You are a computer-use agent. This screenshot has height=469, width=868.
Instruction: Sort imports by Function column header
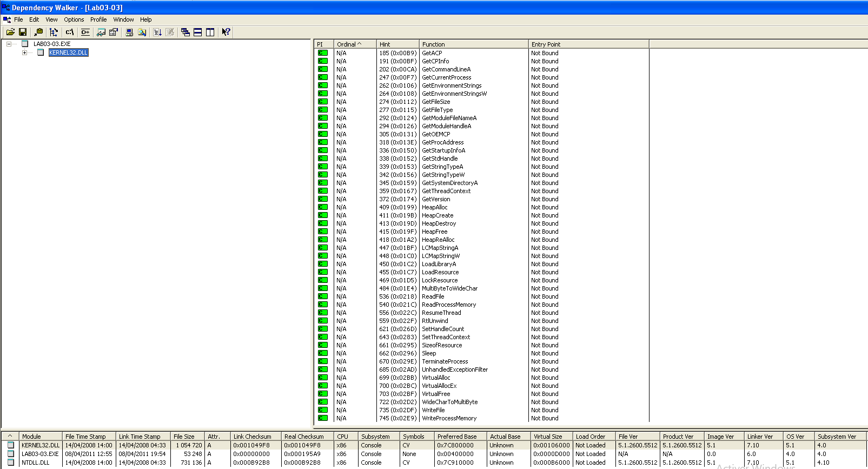click(x=474, y=44)
